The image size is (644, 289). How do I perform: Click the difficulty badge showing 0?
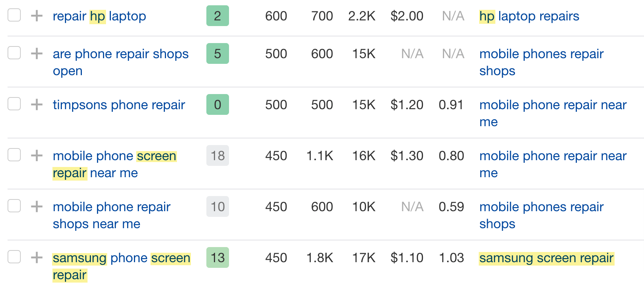[217, 105]
